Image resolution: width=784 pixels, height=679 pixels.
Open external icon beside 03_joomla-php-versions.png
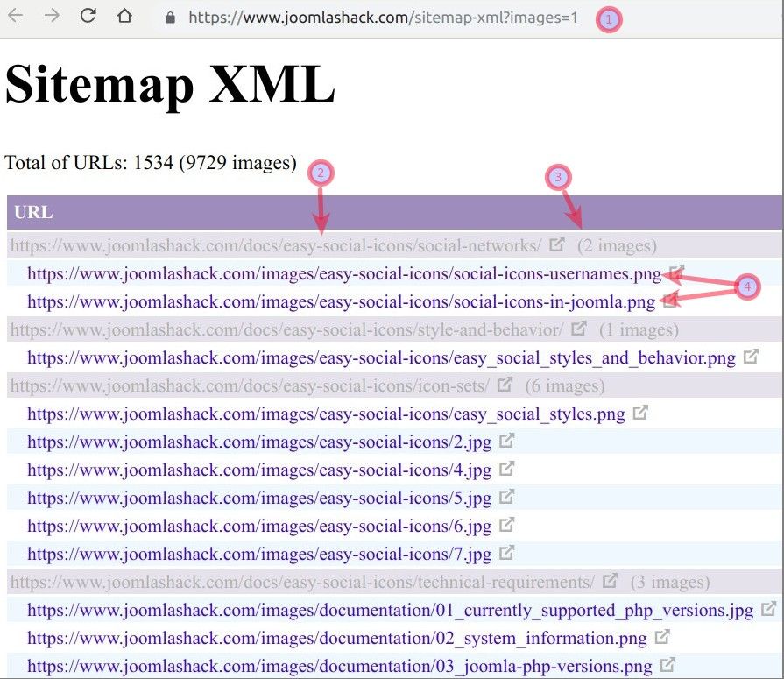[667, 664]
